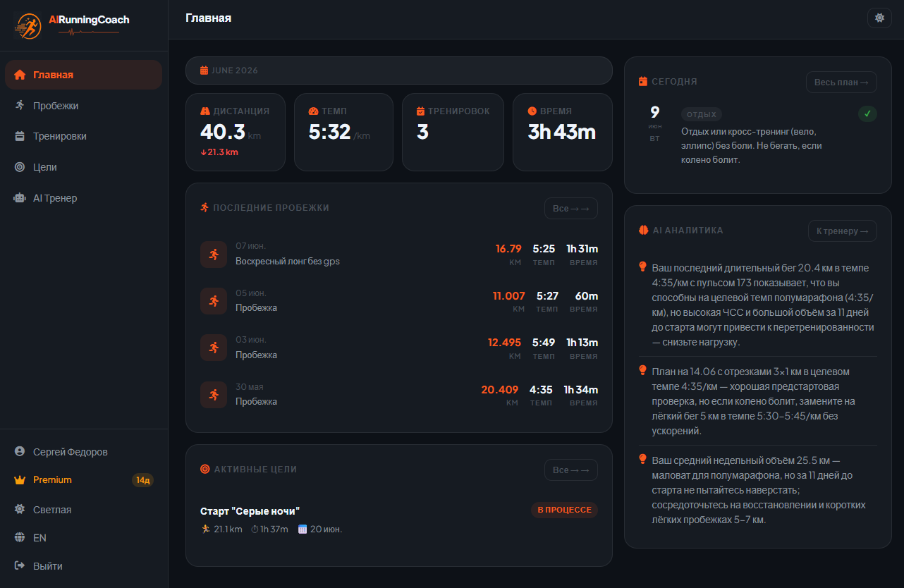Open run Воскресный лонг без gps
The height and width of the screenshot is (588, 904).
[x=288, y=262]
